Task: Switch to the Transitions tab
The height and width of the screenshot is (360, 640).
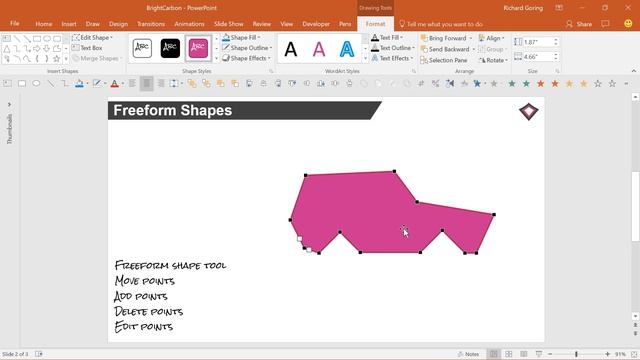Action: coord(151,24)
